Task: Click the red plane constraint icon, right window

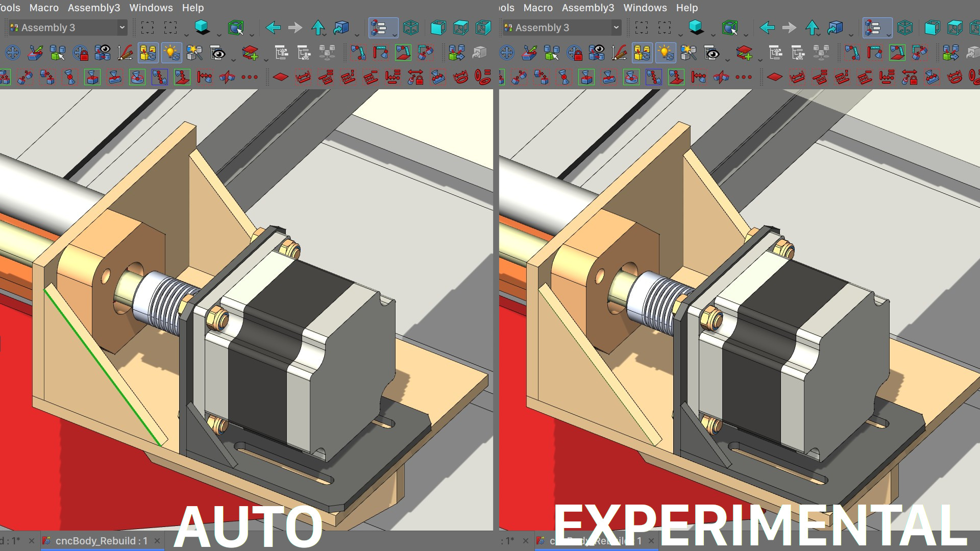Action: pos(775,78)
